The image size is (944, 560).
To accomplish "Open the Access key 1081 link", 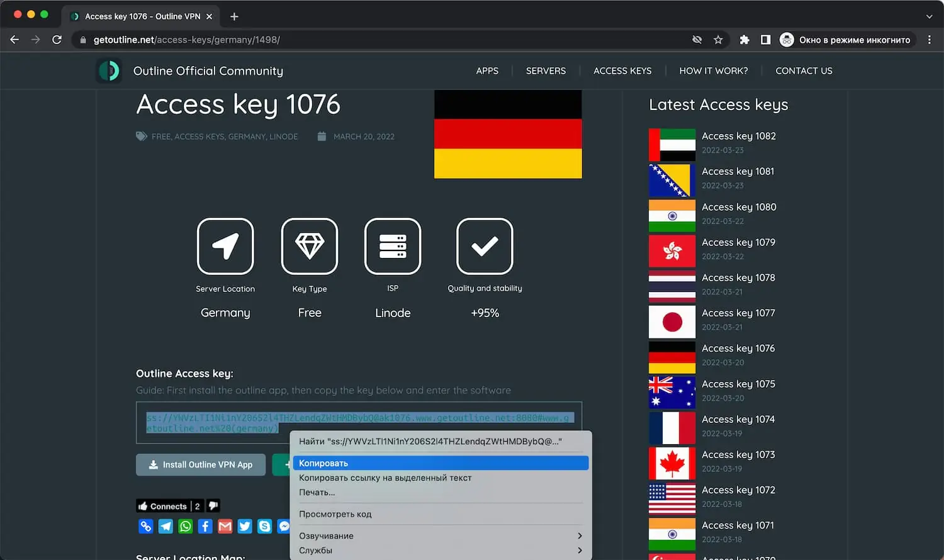I will point(738,171).
